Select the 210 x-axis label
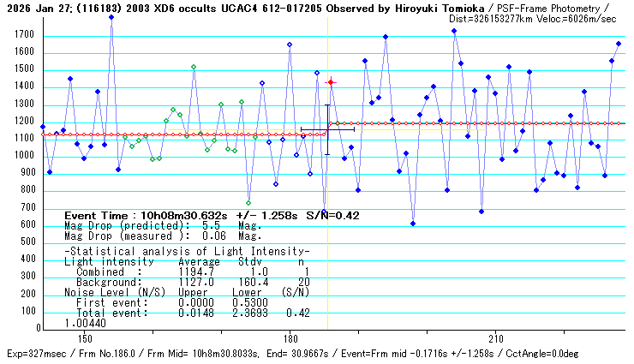The width and height of the screenshot is (634, 364). (495, 339)
